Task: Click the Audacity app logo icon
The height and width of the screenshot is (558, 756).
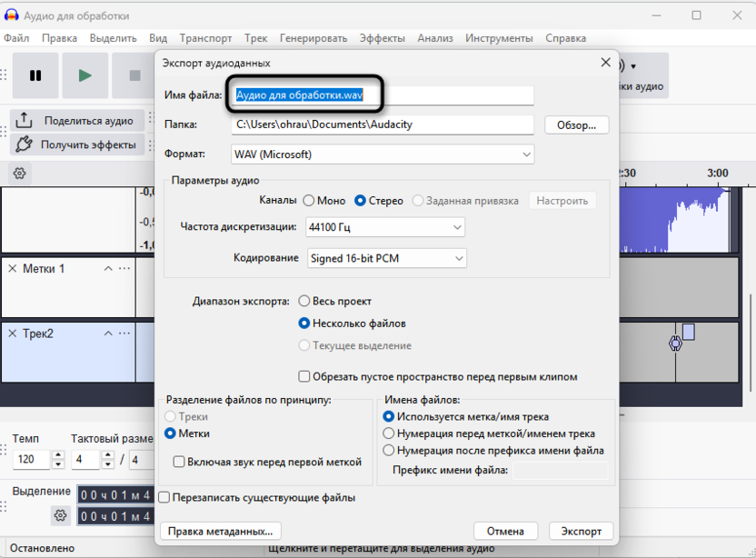Action: [11, 15]
